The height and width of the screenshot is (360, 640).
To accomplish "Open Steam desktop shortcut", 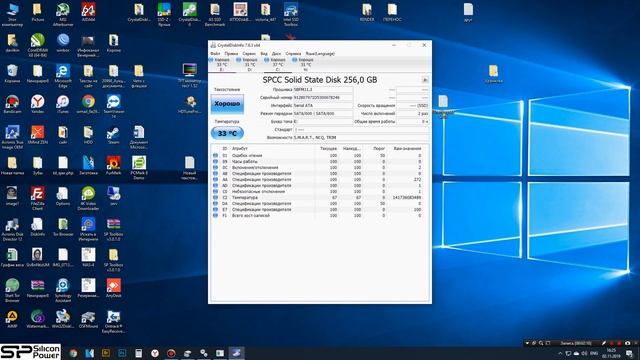I will coord(113,135).
